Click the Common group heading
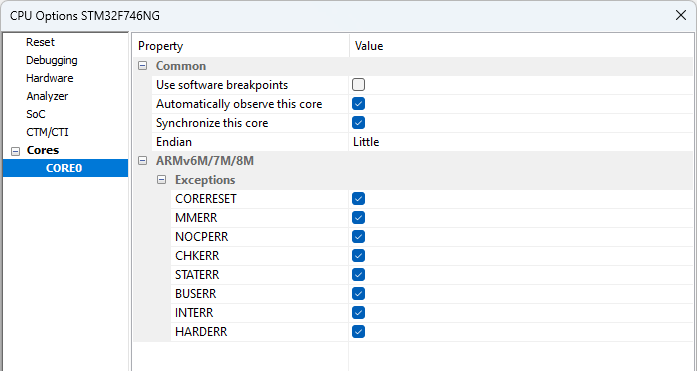The height and width of the screenshot is (371, 697). 181,66
